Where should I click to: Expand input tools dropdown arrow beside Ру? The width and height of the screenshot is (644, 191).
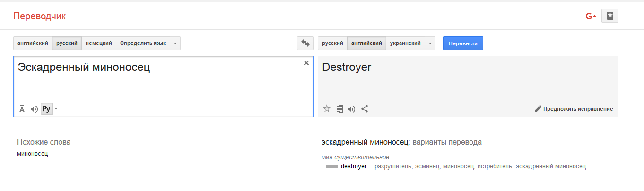[56, 109]
